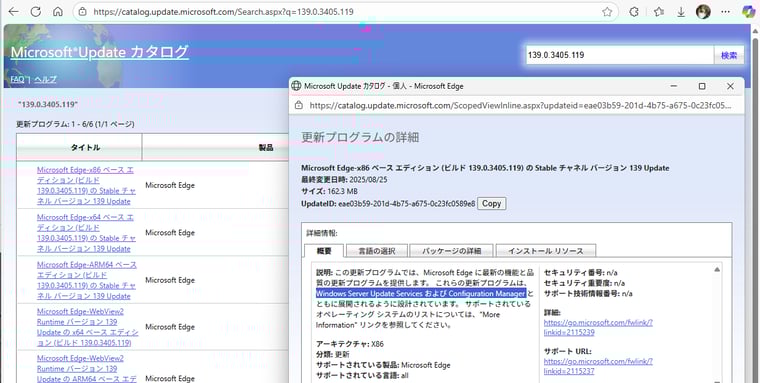Click the catalog search box containing 139.0.3405.119
The height and width of the screenshot is (383, 760).
tap(619, 55)
